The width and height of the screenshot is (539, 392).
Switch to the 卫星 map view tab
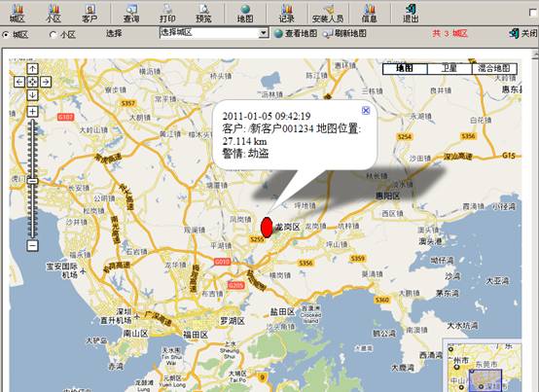point(449,69)
